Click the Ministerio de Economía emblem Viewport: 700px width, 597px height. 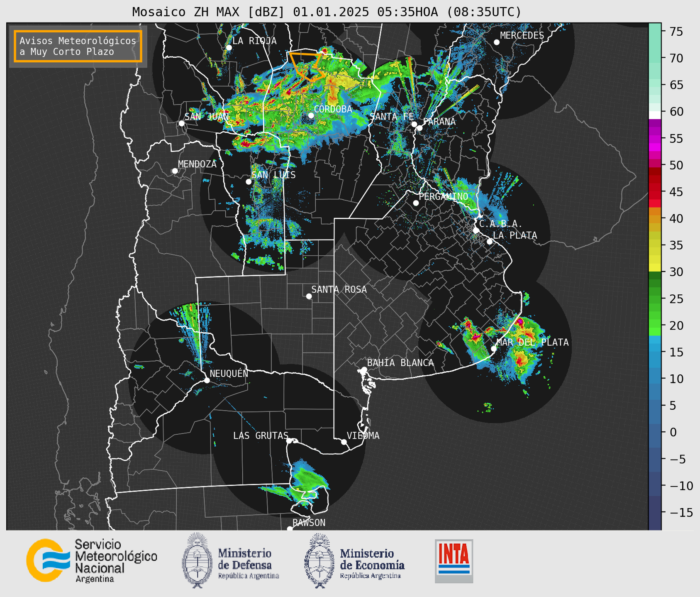click(x=320, y=560)
